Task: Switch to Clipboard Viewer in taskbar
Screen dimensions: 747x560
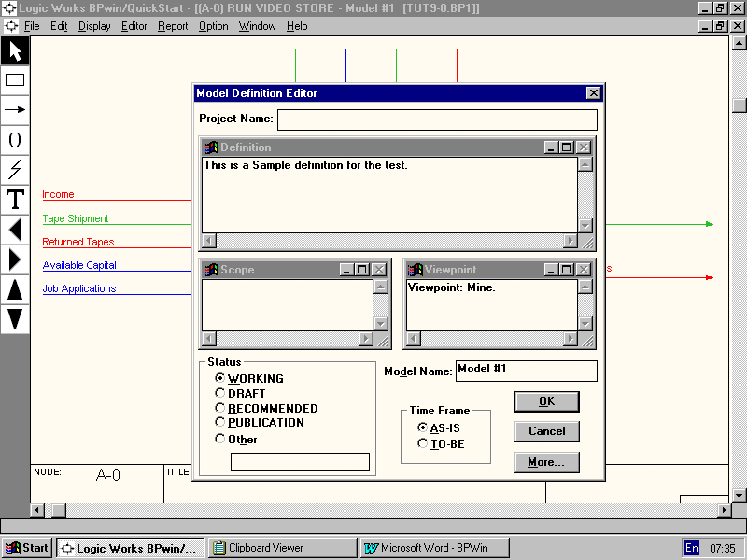Action: click(x=283, y=548)
